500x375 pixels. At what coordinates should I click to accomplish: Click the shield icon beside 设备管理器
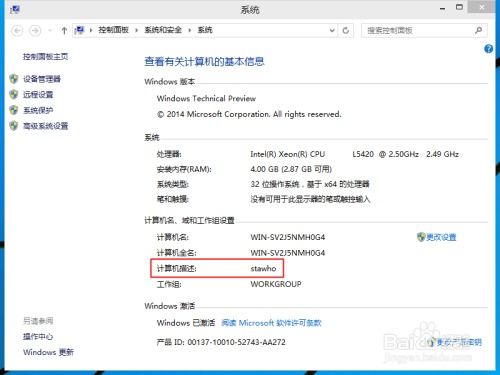coord(14,79)
